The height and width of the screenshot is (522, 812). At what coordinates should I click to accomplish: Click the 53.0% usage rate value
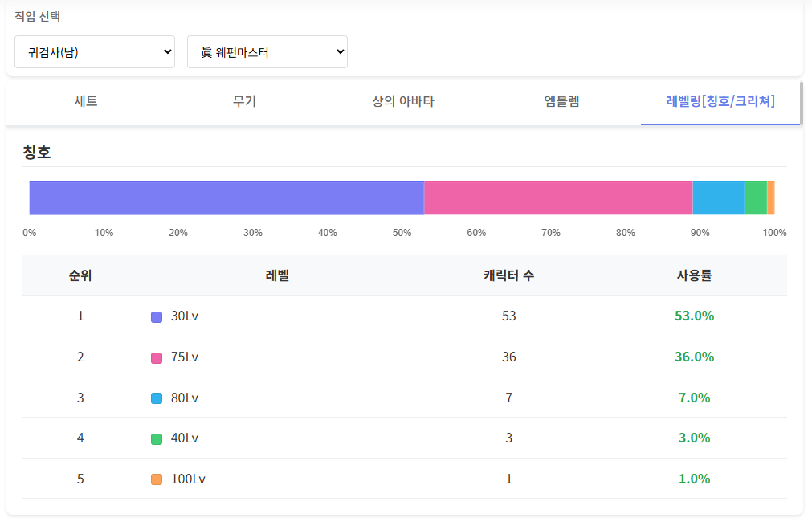point(694,316)
